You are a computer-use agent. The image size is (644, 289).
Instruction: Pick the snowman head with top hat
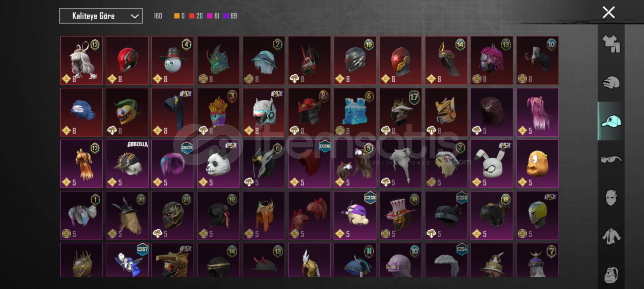[x=173, y=61]
